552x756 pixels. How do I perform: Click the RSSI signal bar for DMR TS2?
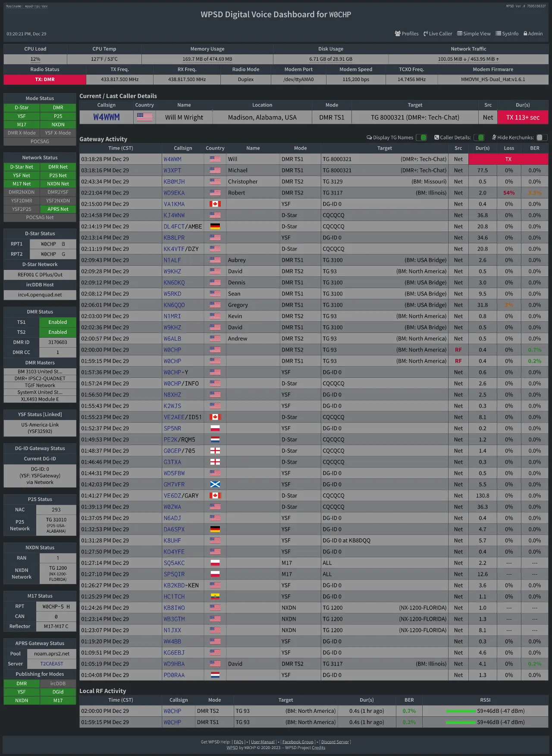coord(461,711)
